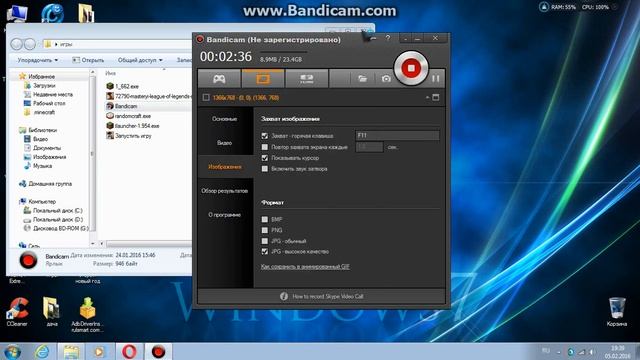
Task: Enable repeat screen capture checkbox
Action: coord(264,147)
